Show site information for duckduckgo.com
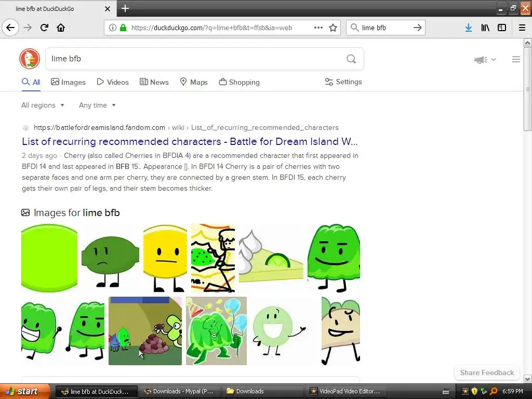This screenshot has width=532, height=399. pyautogui.click(x=113, y=28)
